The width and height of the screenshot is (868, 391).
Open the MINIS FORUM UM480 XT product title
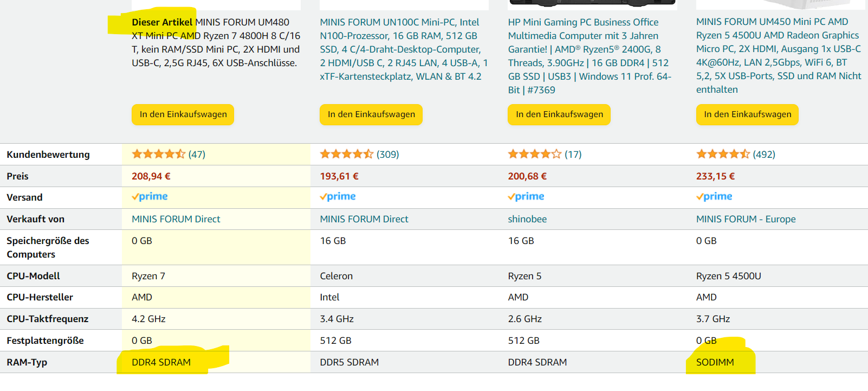pyautogui.click(x=216, y=42)
